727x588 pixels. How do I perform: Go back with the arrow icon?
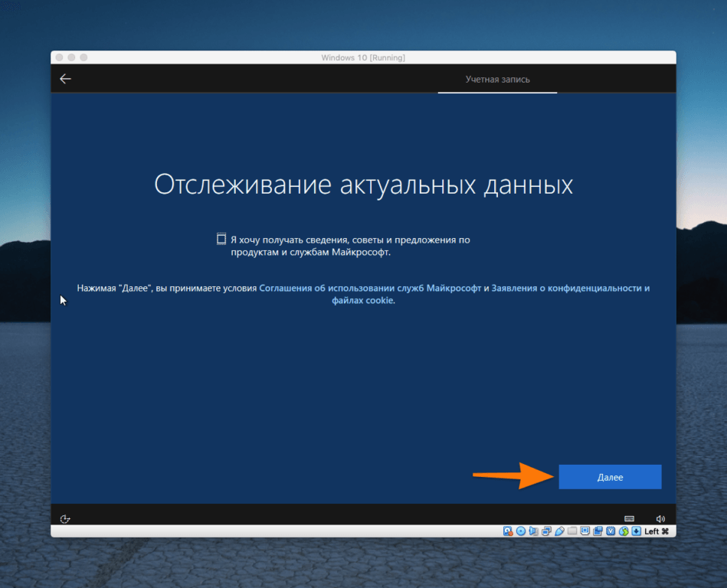click(x=65, y=79)
